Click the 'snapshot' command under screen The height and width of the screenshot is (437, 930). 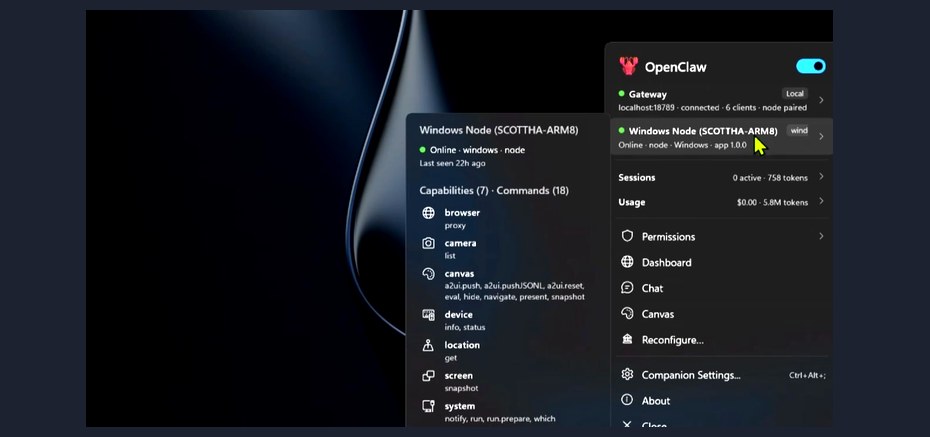(x=461, y=388)
